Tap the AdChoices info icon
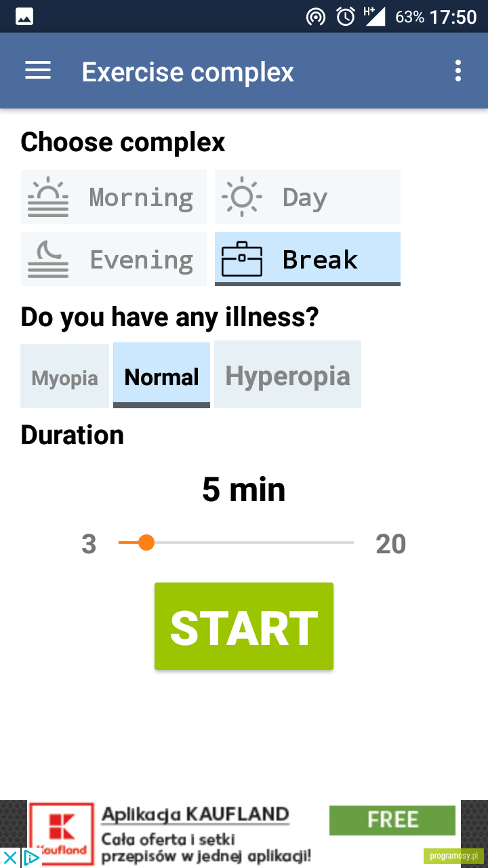Image resolution: width=488 pixels, height=868 pixels. (31, 858)
